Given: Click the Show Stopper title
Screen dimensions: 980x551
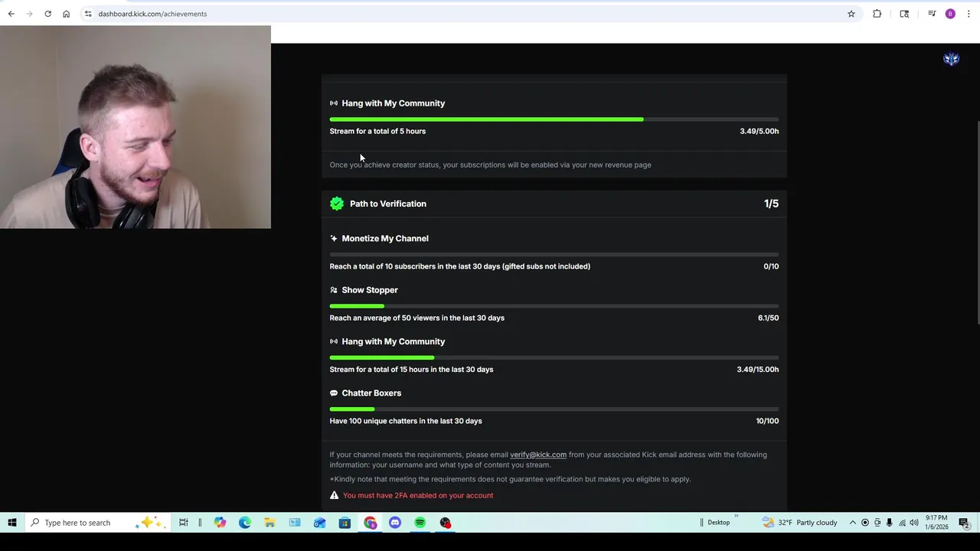Looking at the screenshot, I should pyautogui.click(x=370, y=290).
